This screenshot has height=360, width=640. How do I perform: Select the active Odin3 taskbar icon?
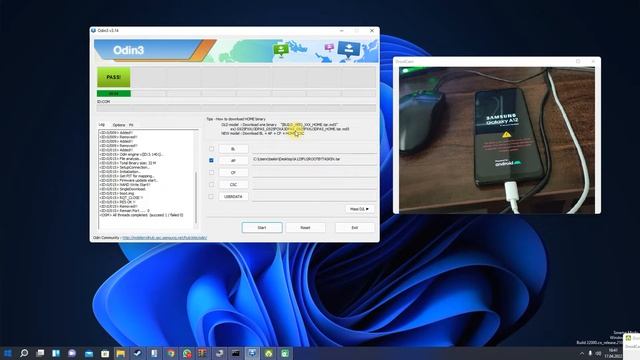tap(252, 353)
